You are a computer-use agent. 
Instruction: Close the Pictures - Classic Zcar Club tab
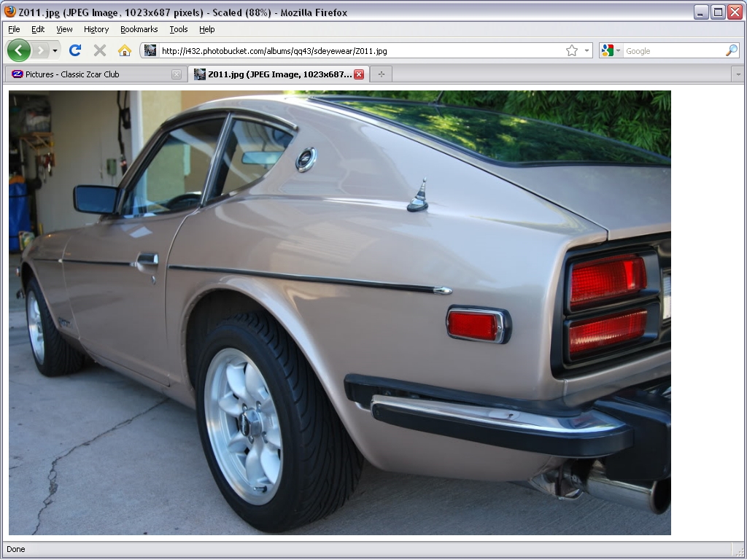pos(177,74)
